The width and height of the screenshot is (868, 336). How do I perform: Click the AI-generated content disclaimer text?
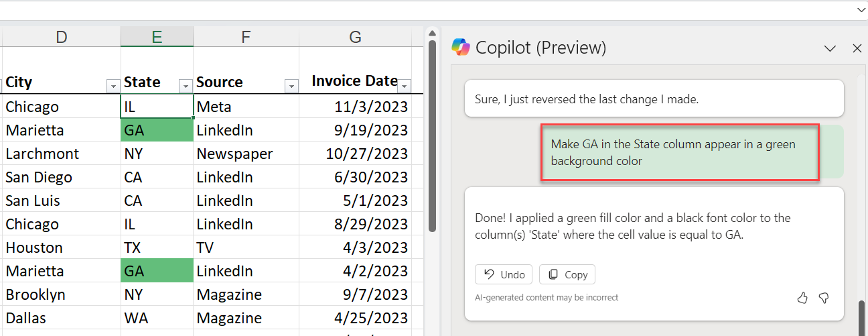547,297
